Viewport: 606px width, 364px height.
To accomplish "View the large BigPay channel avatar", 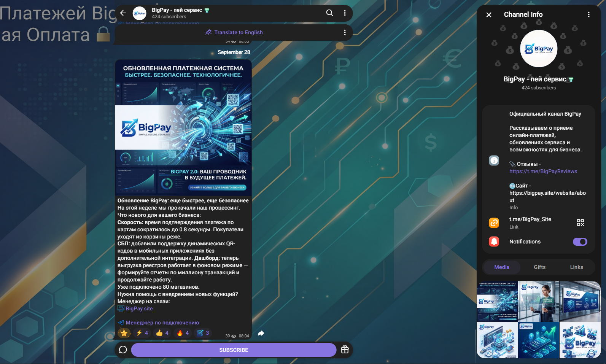I will (539, 49).
